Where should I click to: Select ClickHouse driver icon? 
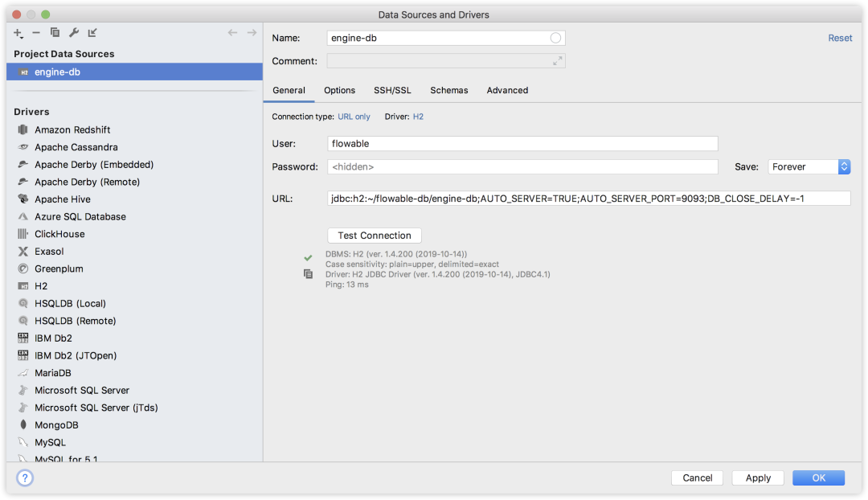pyautogui.click(x=23, y=234)
